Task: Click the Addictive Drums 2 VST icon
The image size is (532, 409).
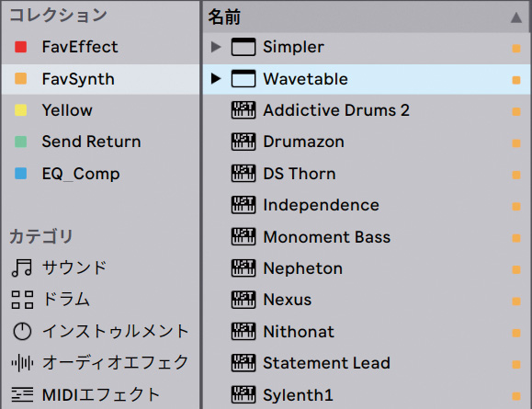Action: click(x=243, y=110)
